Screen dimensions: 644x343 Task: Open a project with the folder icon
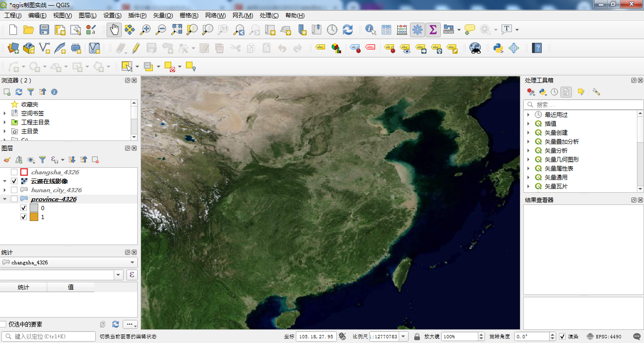(x=29, y=30)
